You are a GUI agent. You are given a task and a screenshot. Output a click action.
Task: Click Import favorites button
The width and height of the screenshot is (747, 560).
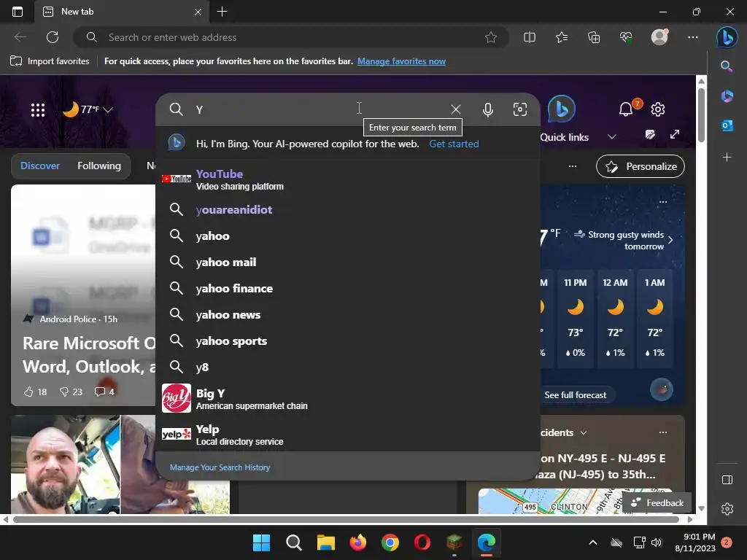point(50,61)
